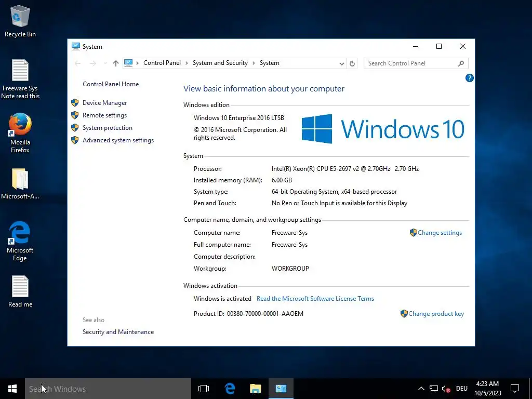Expand the arrow after Control Panel breadcrumb

click(x=187, y=63)
